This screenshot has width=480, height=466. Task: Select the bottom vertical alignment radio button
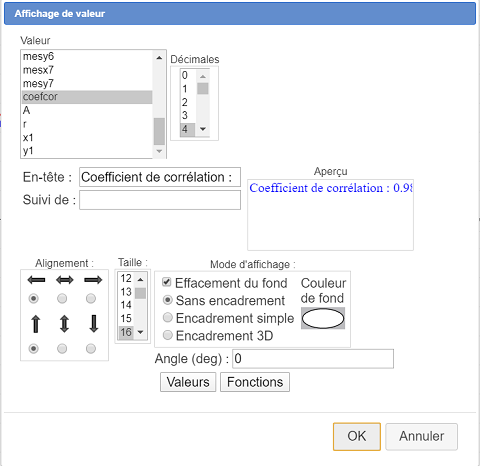pyautogui.click(x=91, y=349)
